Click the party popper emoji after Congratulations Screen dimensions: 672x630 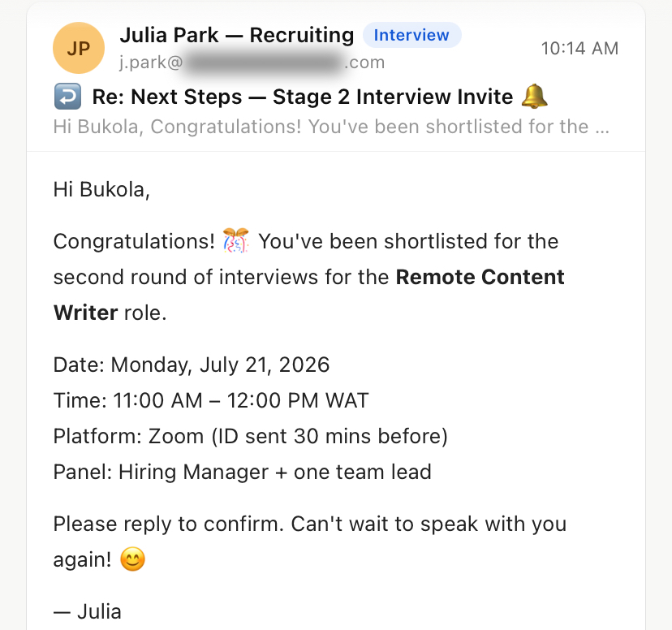coord(235,240)
